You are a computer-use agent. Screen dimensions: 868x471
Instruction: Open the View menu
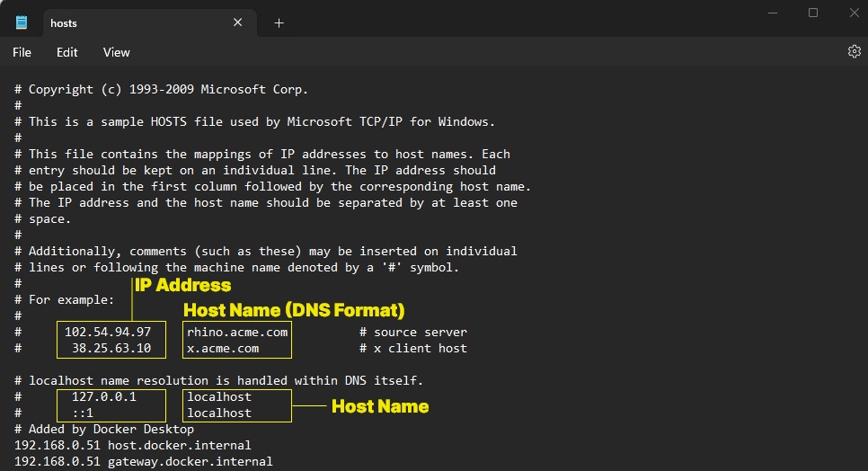point(116,52)
